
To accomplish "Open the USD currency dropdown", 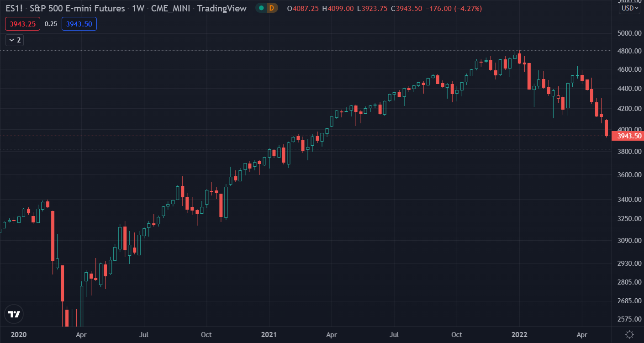I will (629, 8).
